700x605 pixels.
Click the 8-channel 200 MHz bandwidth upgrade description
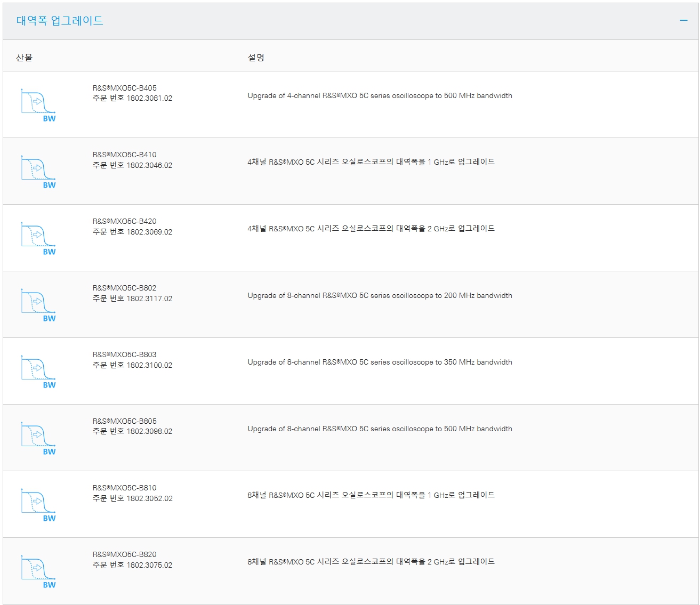click(380, 296)
